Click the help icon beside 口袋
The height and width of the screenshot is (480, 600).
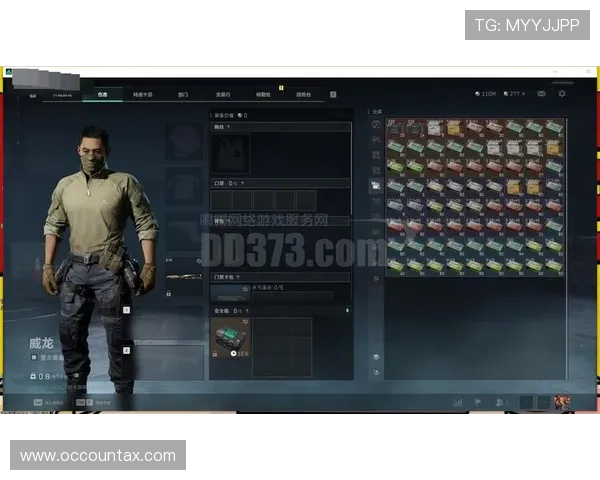tap(243, 183)
